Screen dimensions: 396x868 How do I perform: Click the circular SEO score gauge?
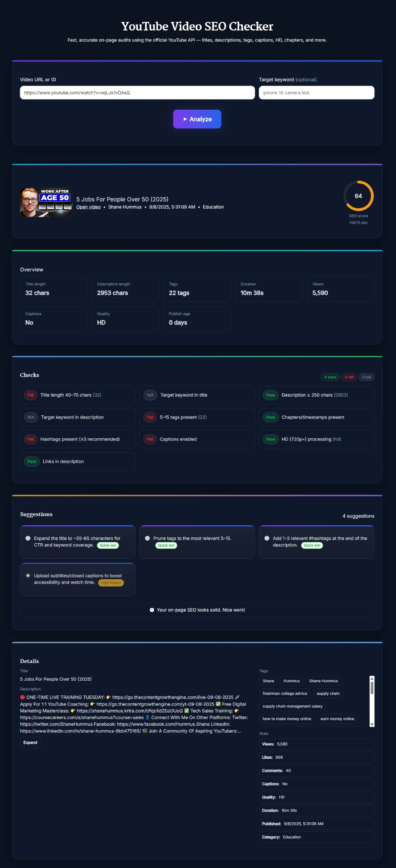click(x=358, y=196)
